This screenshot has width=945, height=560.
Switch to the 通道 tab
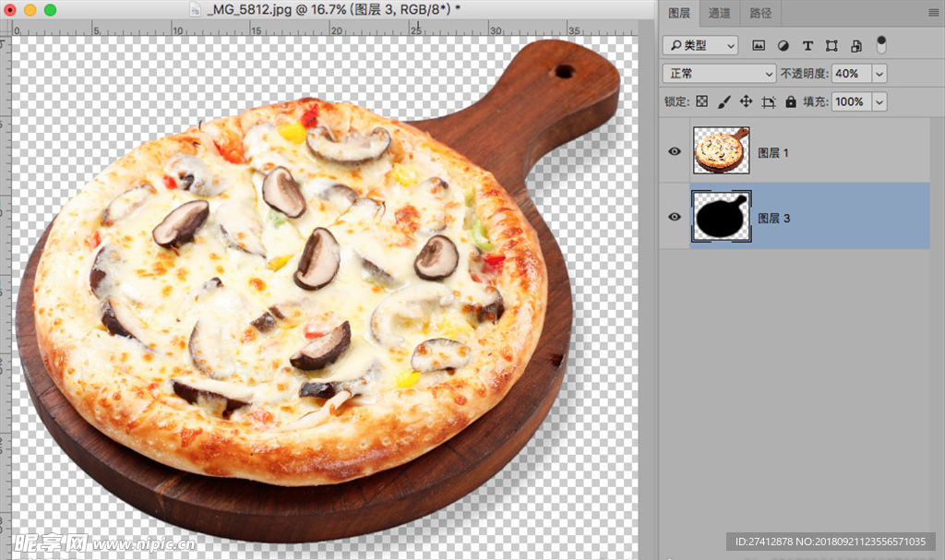coord(720,13)
